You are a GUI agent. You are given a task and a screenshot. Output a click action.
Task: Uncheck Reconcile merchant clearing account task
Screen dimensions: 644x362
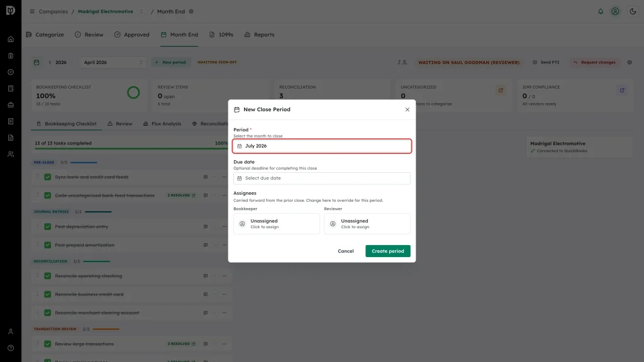pyautogui.click(x=48, y=313)
